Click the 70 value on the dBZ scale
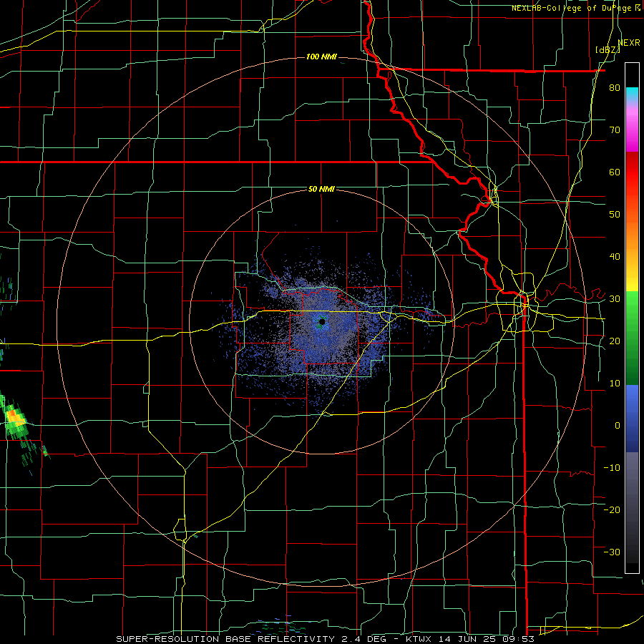The height and width of the screenshot is (644, 644). 615,130
